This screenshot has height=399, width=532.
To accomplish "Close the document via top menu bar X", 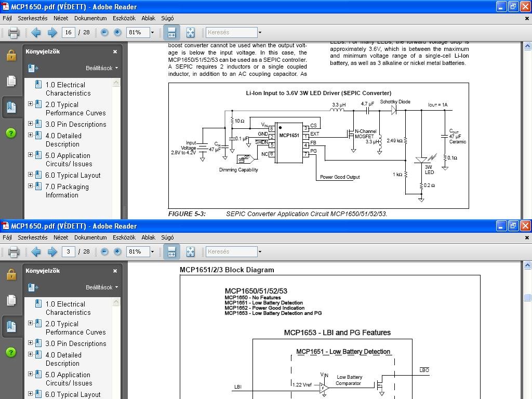I will click(527, 19).
